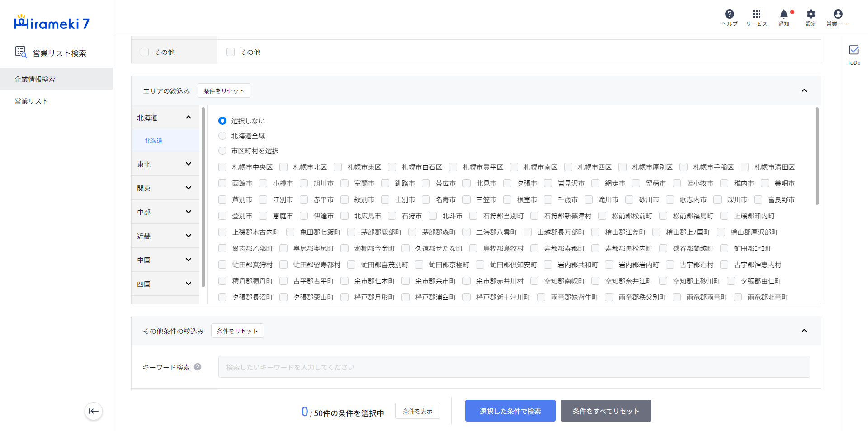The height and width of the screenshot is (431, 868).
Task: Check the 登別市 checkbox
Action: click(x=222, y=216)
